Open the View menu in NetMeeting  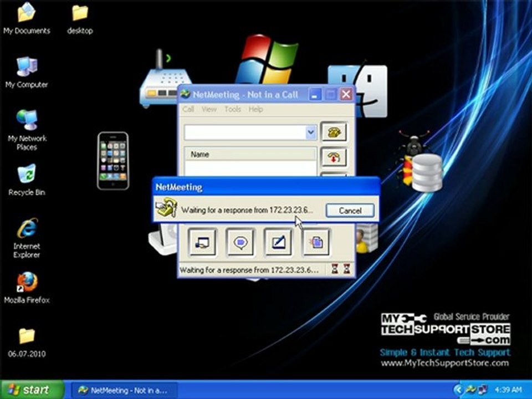click(209, 109)
